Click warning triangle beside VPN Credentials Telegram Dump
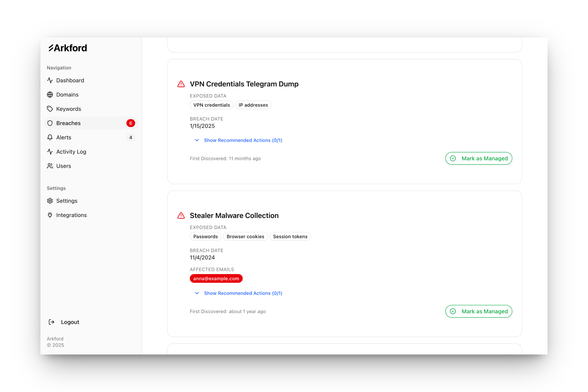 [181, 84]
